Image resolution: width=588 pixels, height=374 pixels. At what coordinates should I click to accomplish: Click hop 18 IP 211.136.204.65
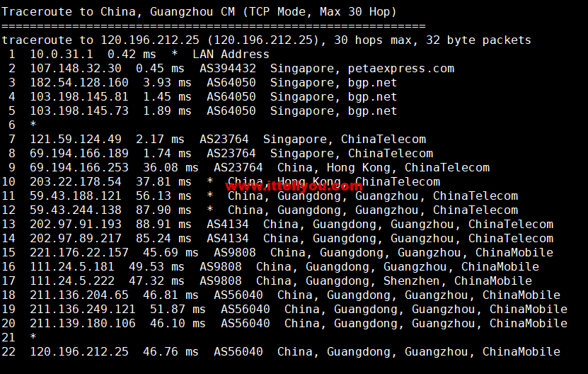(79, 295)
